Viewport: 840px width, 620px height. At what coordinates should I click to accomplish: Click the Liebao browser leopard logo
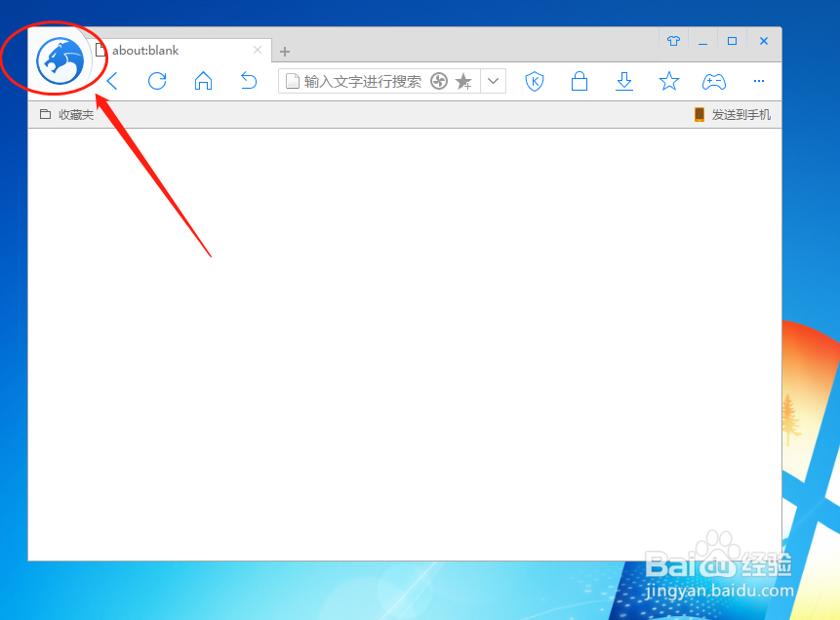click(x=60, y=61)
